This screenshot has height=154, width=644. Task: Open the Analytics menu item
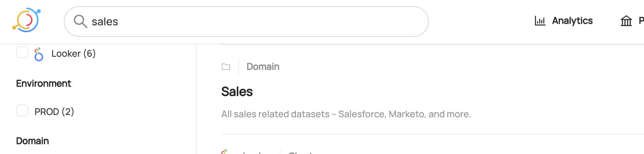coord(572,21)
